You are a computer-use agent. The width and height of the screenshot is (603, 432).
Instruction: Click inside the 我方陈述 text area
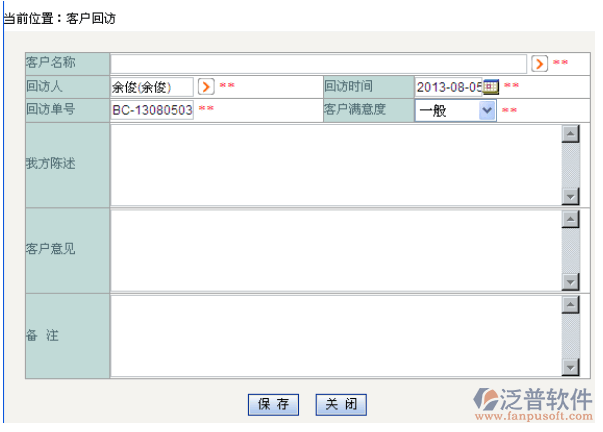(336, 165)
